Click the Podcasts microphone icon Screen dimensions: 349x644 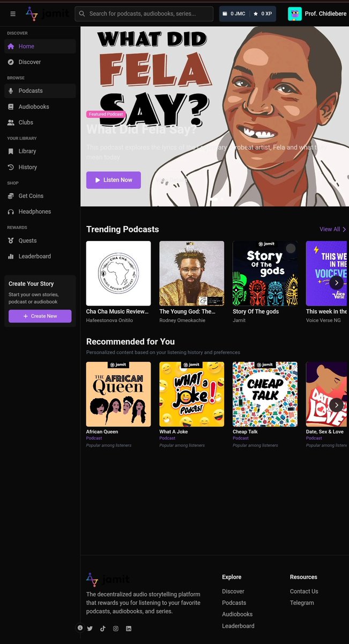[11, 91]
